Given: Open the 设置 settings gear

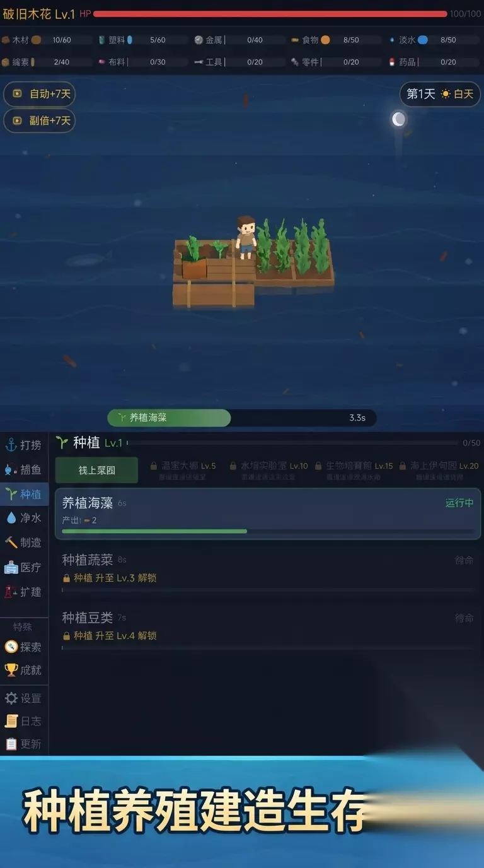Looking at the screenshot, I should pos(24,698).
